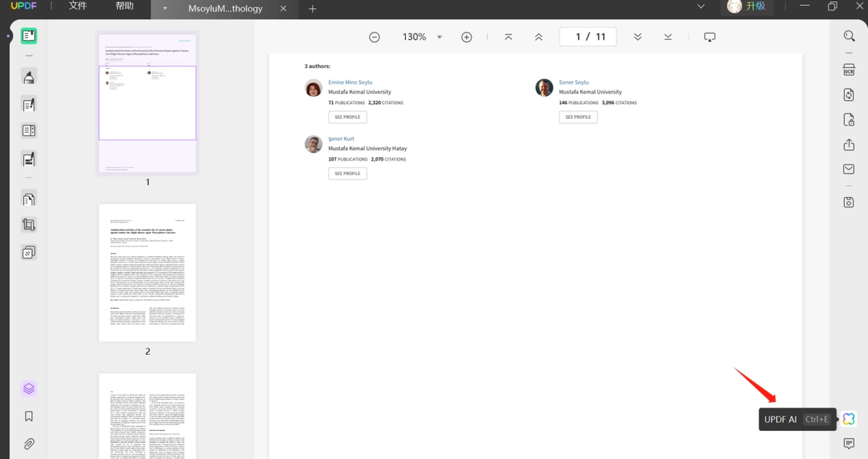Viewport: 868px width, 459px height.
Task: Open the 帮助 menu
Action: 124,7
